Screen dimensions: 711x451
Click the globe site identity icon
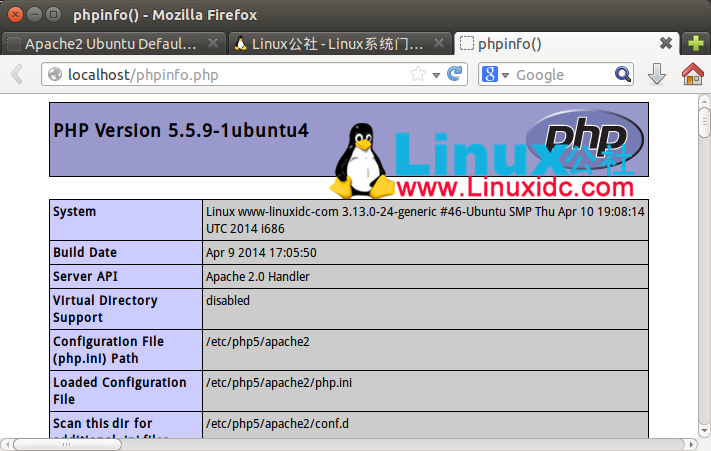tap(55, 74)
